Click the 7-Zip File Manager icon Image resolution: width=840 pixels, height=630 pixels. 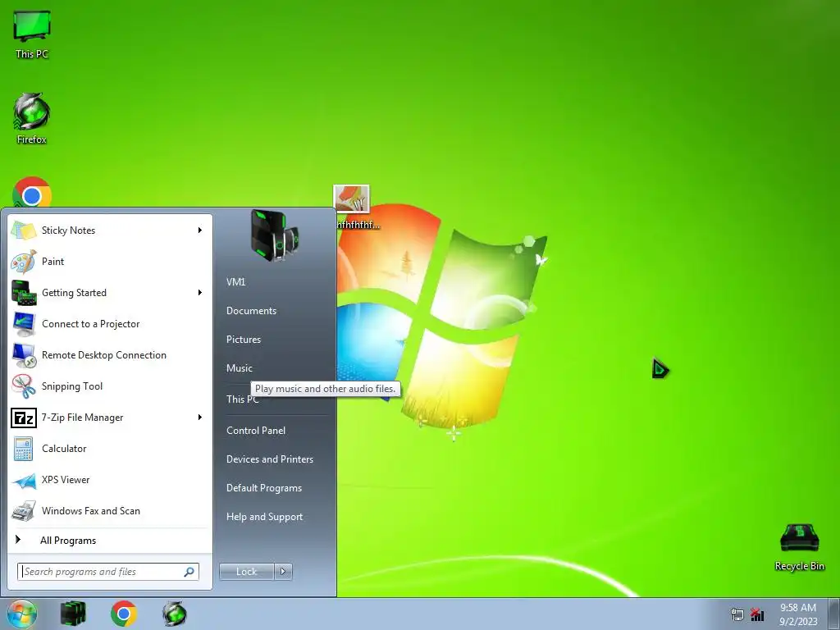tap(24, 418)
